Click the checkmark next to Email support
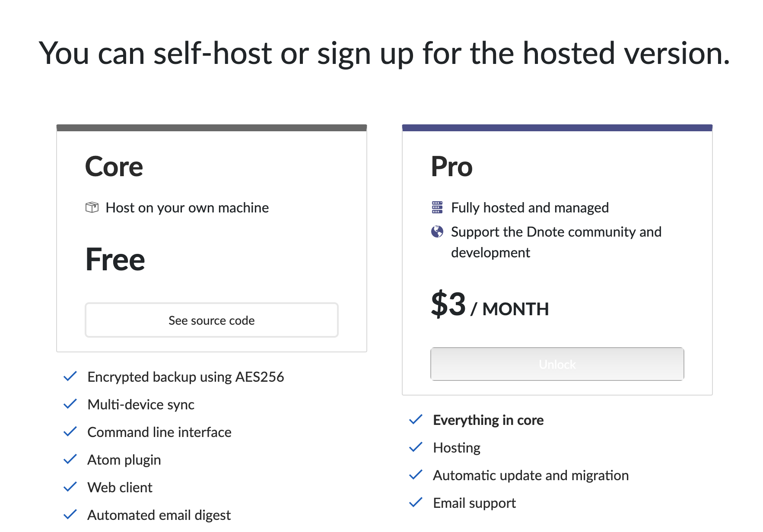763x532 pixels. click(x=416, y=502)
